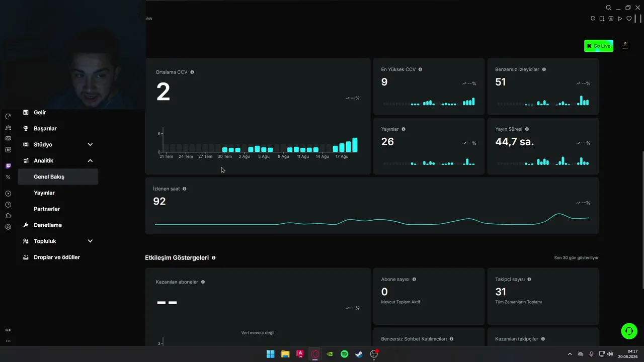Click the green Go Live button
644x362 pixels.
[598, 46]
